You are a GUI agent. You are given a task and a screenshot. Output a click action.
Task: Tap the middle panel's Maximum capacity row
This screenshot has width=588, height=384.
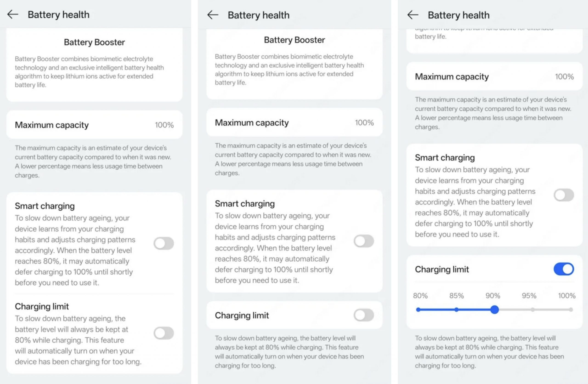click(x=294, y=123)
